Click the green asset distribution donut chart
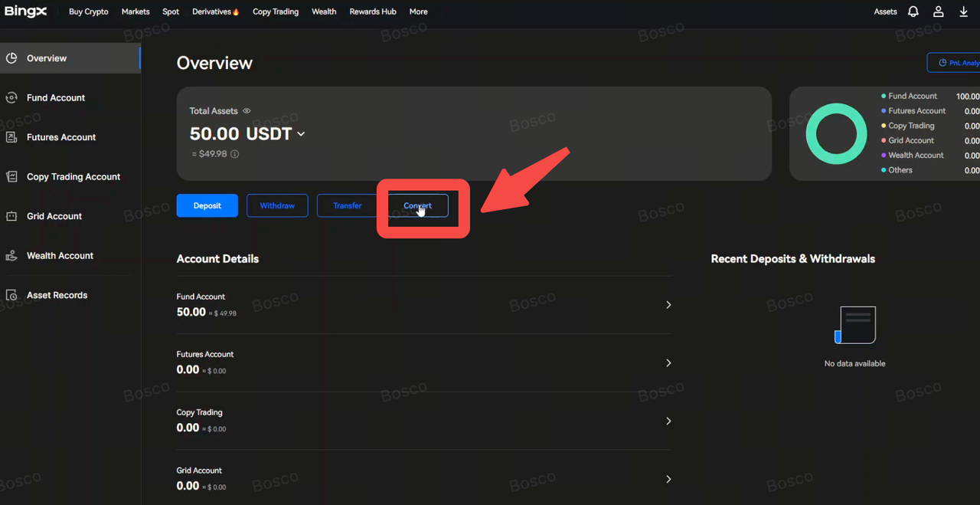980x505 pixels. point(836,134)
